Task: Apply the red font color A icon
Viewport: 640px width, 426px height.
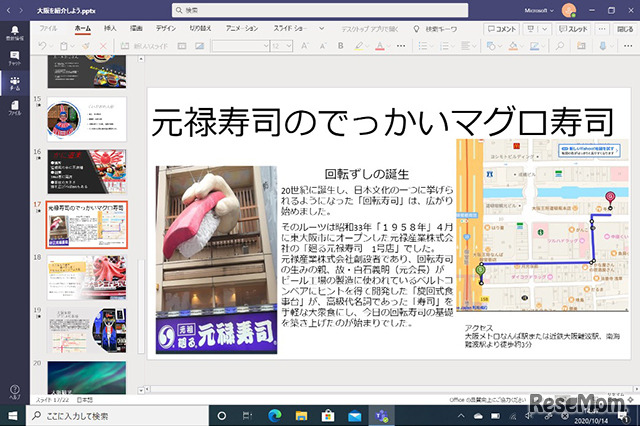Action: tap(380, 46)
